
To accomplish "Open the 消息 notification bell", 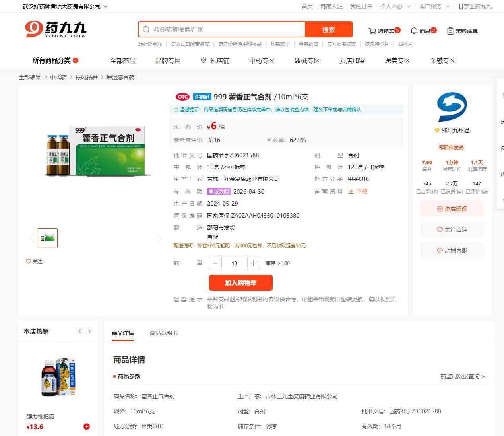I will coord(414,31).
